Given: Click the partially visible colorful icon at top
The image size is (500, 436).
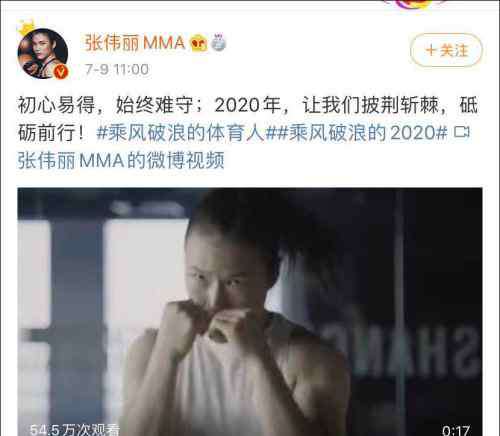Looking at the screenshot, I should [416, 4].
